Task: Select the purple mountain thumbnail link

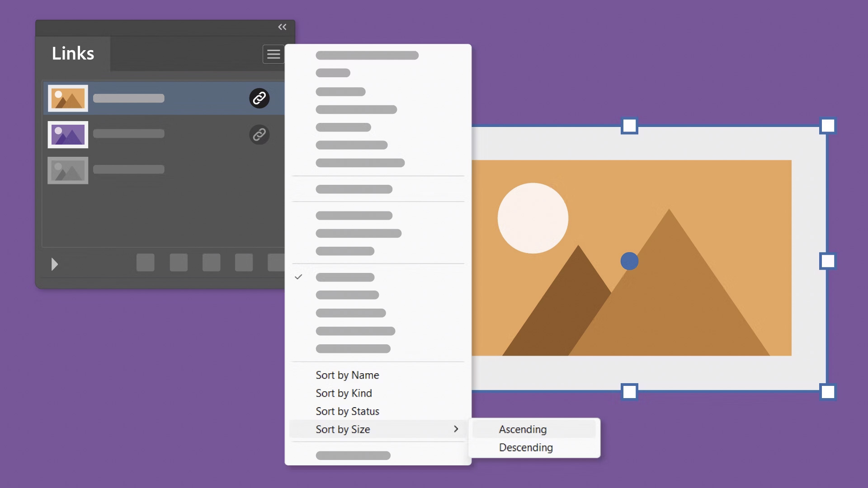Action: pos(68,134)
